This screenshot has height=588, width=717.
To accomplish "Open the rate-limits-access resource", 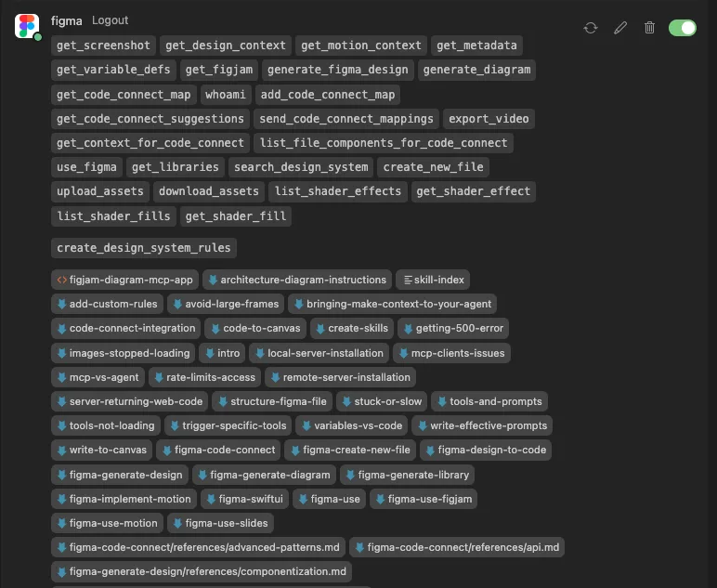I will pyautogui.click(x=205, y=378).
